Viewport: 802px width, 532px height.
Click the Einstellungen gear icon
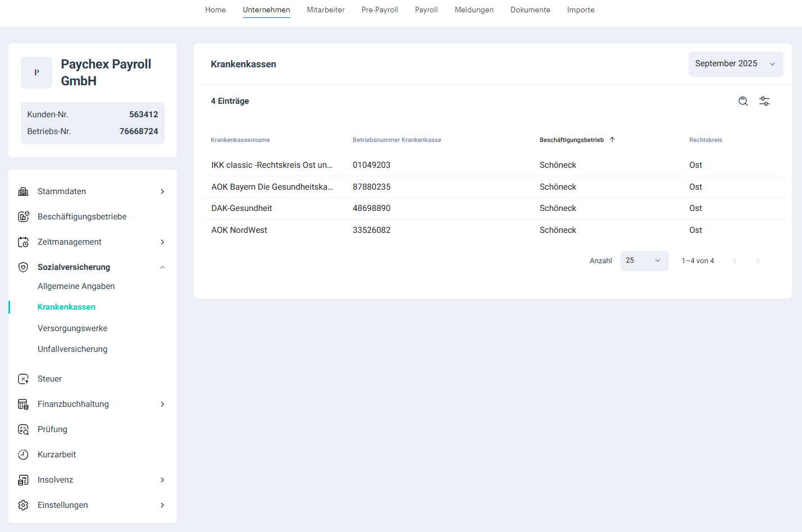click(23, 505)
